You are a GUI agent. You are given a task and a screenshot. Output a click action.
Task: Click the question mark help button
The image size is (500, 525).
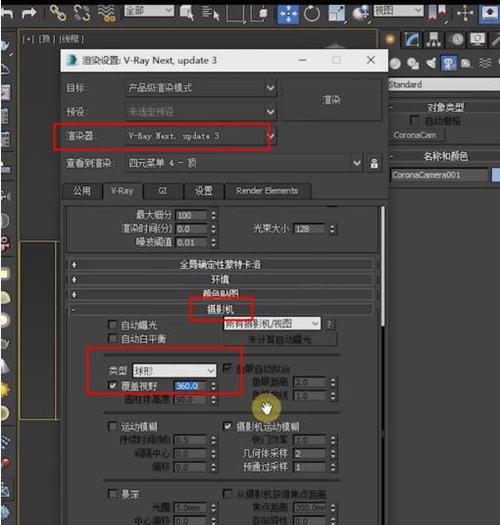(x=329, y=324)
